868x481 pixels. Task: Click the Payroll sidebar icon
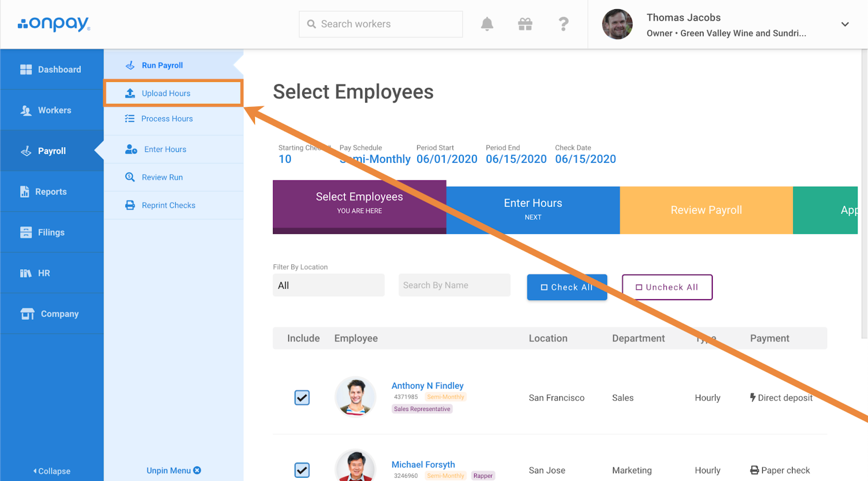[x=26, y=151]
